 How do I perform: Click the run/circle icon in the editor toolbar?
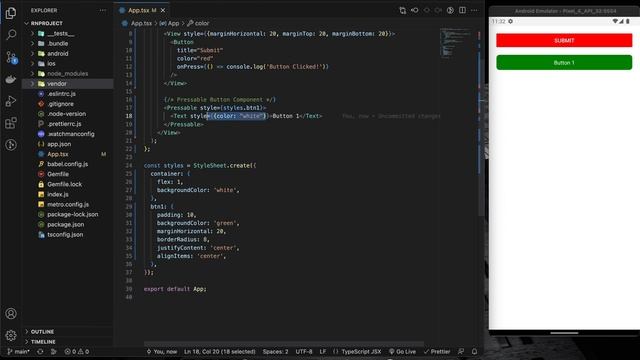450,10
